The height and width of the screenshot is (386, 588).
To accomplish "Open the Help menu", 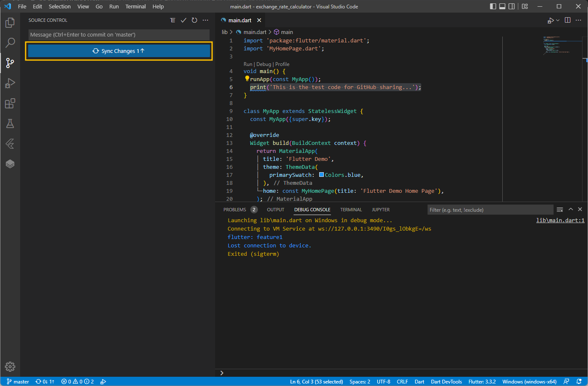I will pos(158,6).
